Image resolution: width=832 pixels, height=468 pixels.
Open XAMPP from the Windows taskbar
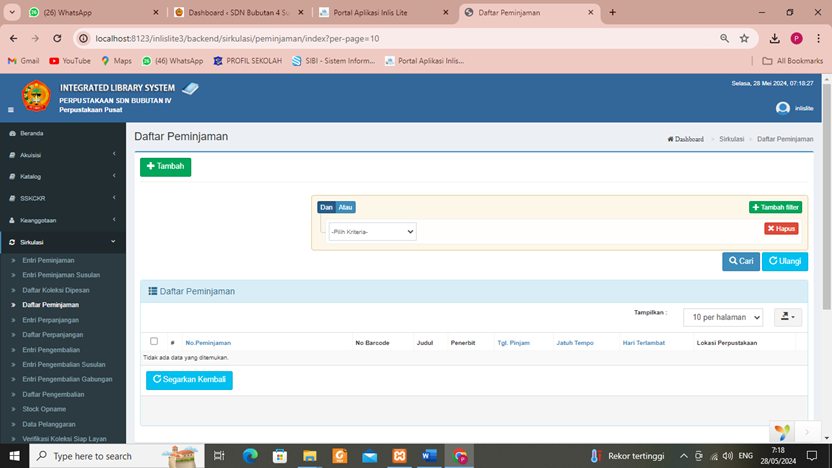(x=400, y=456)
